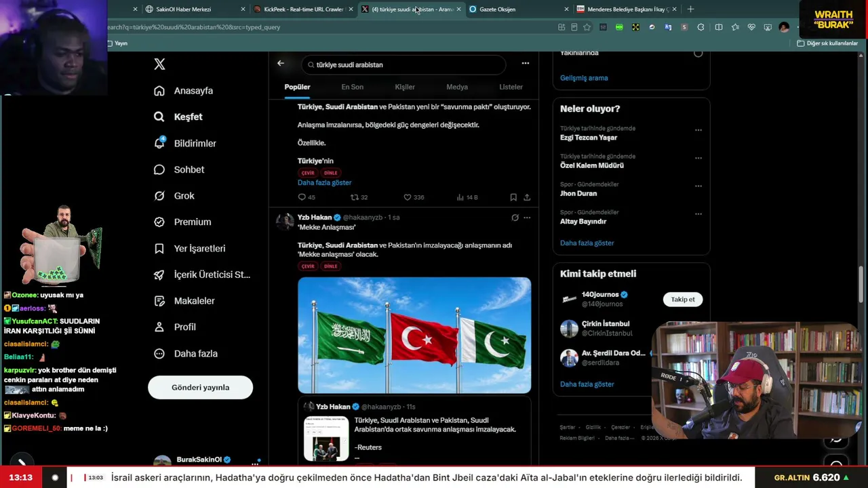Screen dimensions: 868x488
Task: Click Gönderi yayınla post button
Action: [200, 388]
